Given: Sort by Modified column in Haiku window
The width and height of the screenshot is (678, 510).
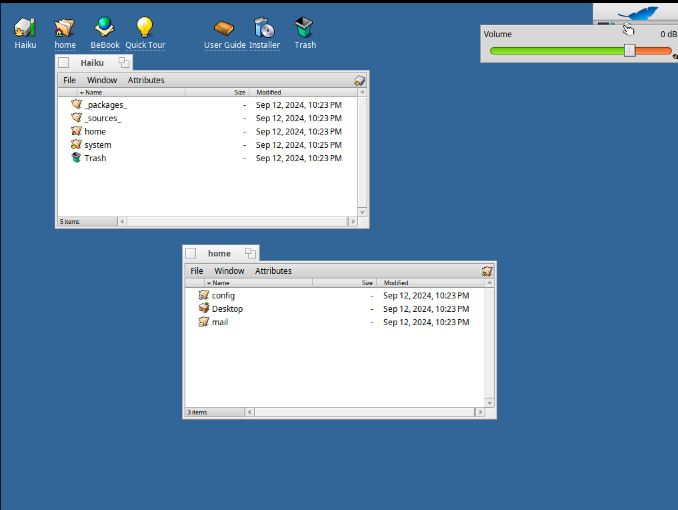Looking at the screenshot, I should click(x=303, y=92).
